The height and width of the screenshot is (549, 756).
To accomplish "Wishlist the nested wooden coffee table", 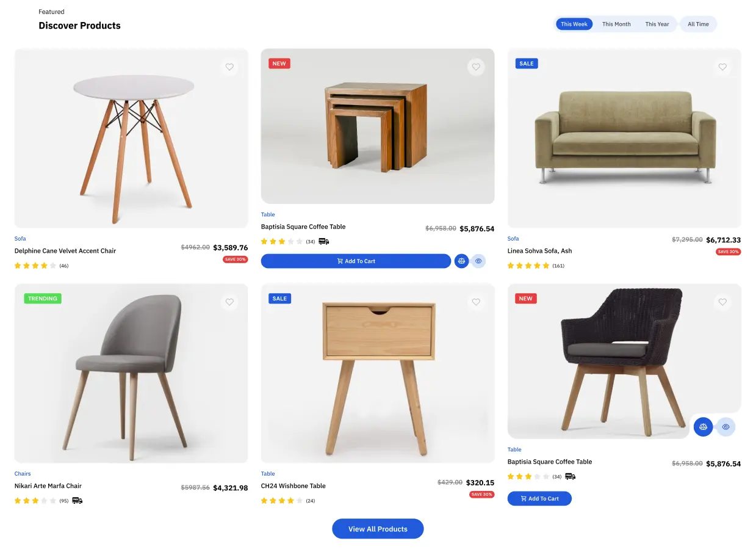I will [476, 67].
